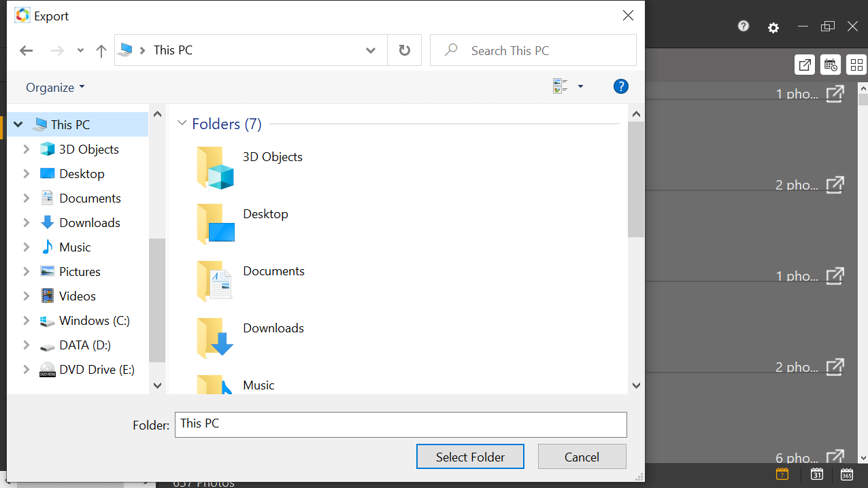Click the Back navigation arrow
Image resolution: width=868 pixels, height=488 pixels.
(x=26, y=51)
